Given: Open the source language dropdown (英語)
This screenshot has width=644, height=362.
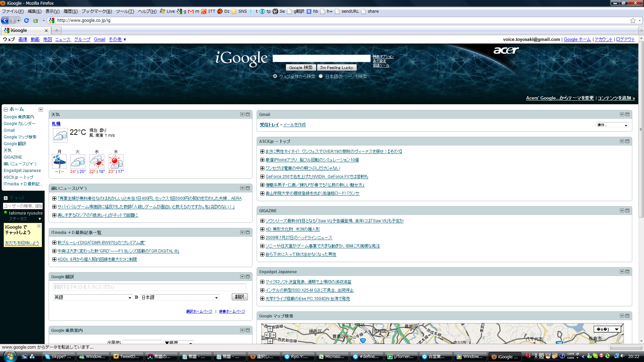Looking at the screenshot, I should (93, 297).
